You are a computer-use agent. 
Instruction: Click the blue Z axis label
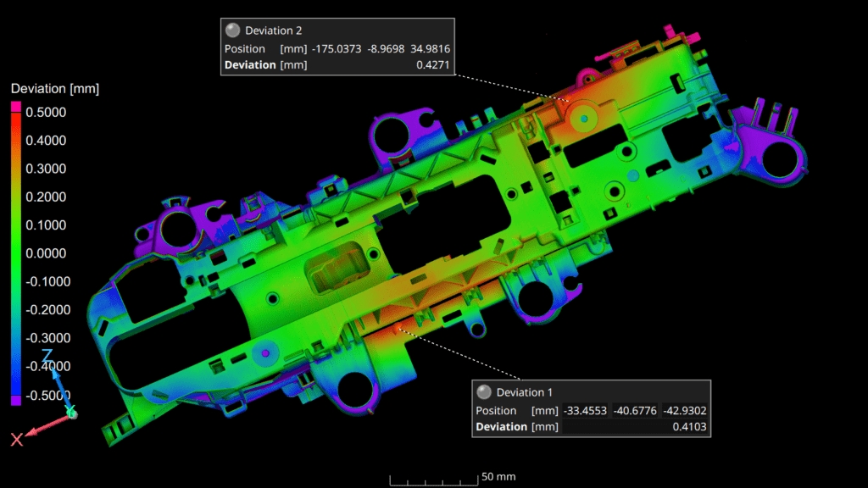pos(47,355)
